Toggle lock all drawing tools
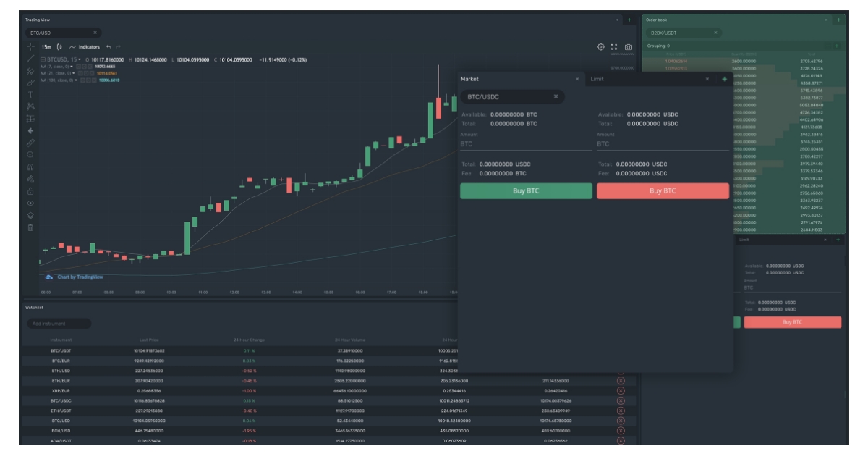Viewport: 868px width, 454px height. click(x=30, y=191)
